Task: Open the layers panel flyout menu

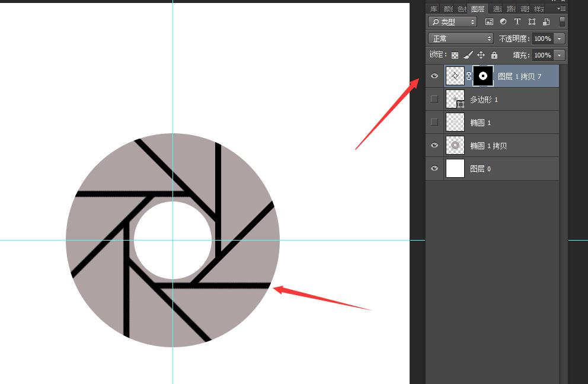Action: pyautogui.click(x=561, y=9)
